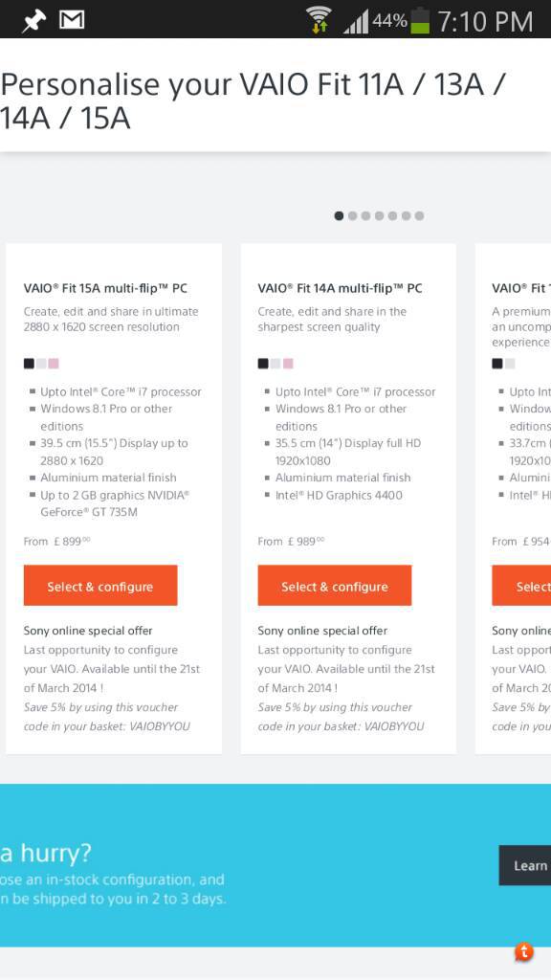Open VAIO Fit 14A multi-flip PC title
The image size is (551, 980).
click(x=340, y=288)
